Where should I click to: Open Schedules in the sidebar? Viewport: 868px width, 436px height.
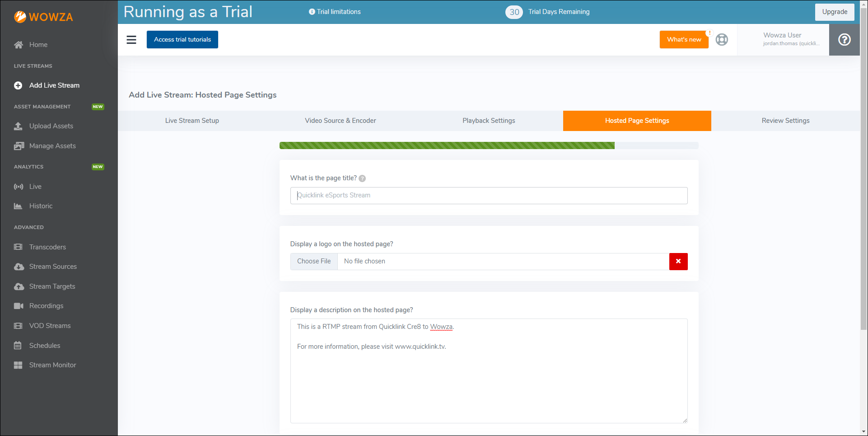[x=44, y=346]
